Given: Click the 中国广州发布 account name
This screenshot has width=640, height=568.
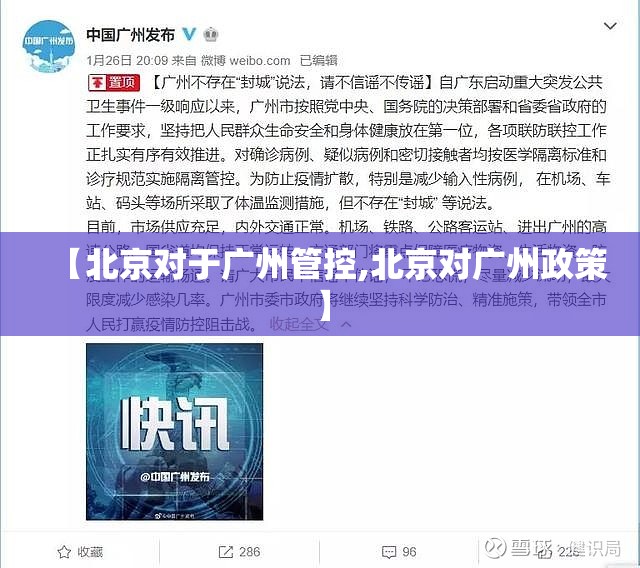Looking at the screenshot, I should pos(131,35).
